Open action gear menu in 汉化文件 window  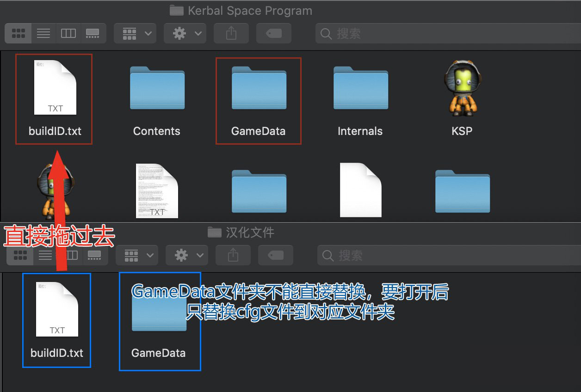pyautogui.click(x=187, y=255)
